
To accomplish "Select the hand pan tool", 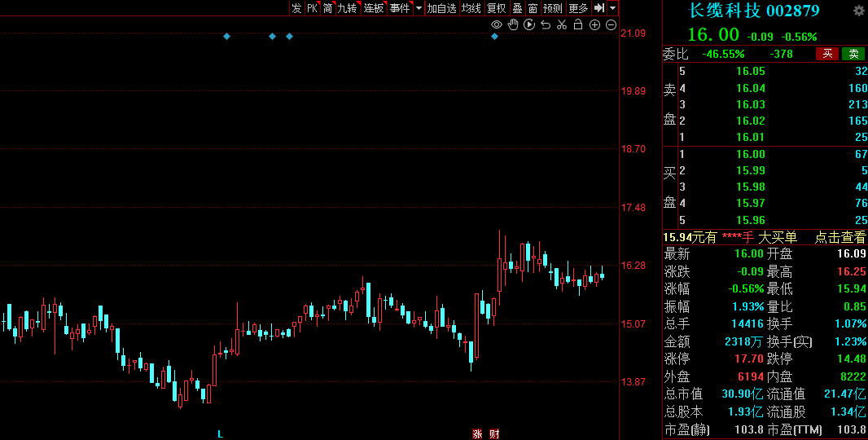I will pos(513,24).
